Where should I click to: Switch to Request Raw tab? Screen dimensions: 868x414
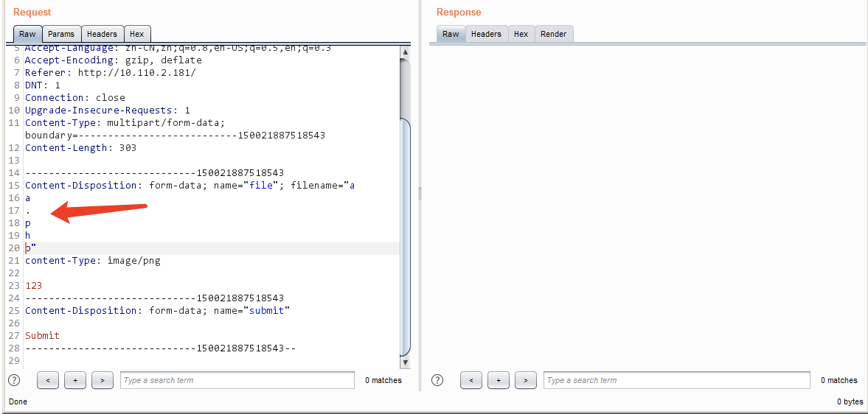[27, 34]
